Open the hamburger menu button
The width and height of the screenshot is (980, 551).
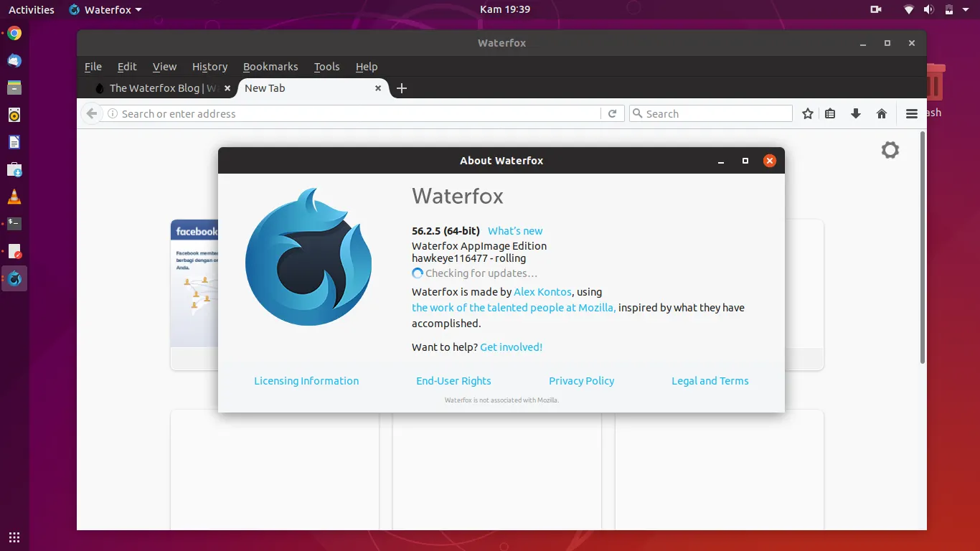(x=911, y=113)
